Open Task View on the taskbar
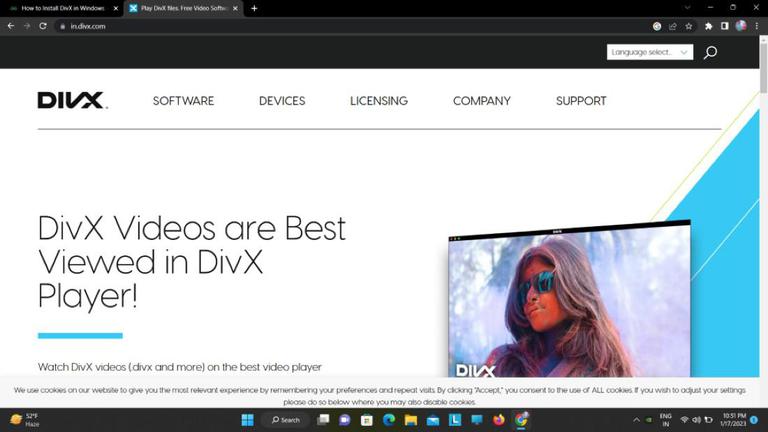Image resolution: width=768 pixels, height=432 pixels. [x=323, y=420]
